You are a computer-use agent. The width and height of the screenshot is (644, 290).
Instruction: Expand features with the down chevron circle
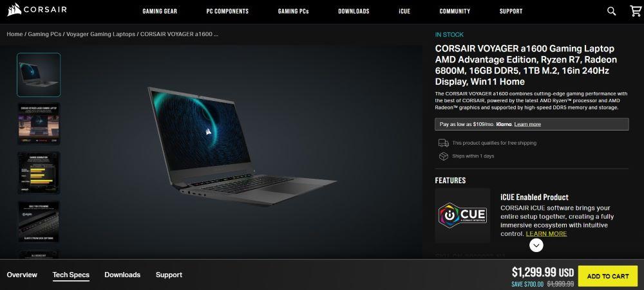(x=536, y=245)
